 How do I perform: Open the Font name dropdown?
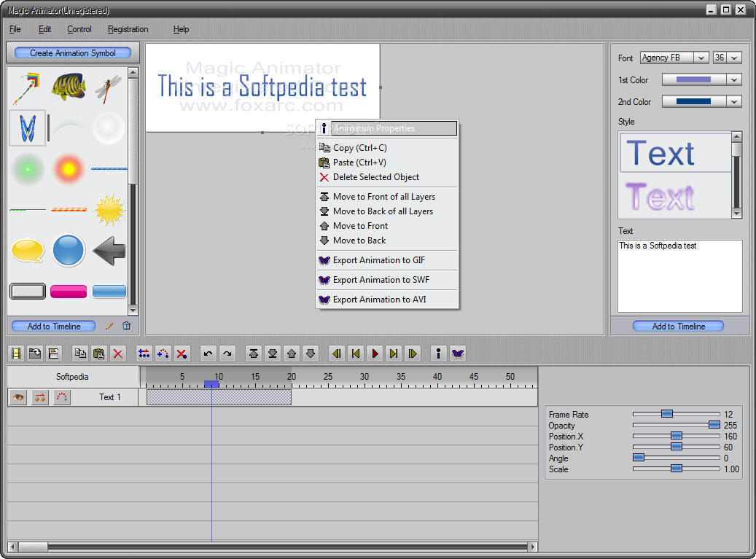701,58
